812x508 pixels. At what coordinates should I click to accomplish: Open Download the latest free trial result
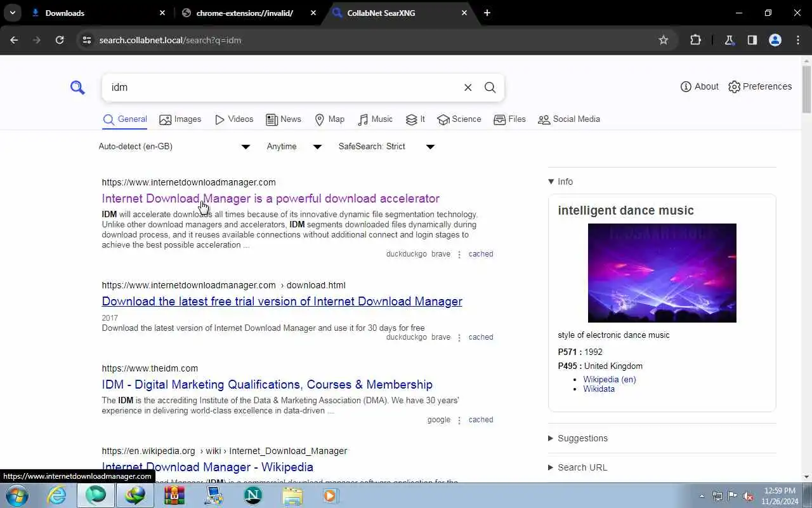pos(282,302)
